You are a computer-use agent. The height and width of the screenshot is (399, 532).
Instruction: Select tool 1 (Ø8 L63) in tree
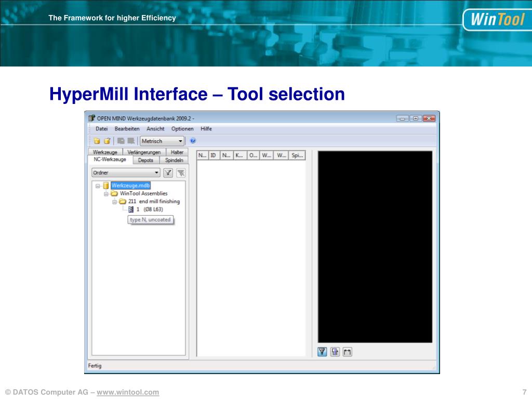pyautogui.click(x=150, y=209)
